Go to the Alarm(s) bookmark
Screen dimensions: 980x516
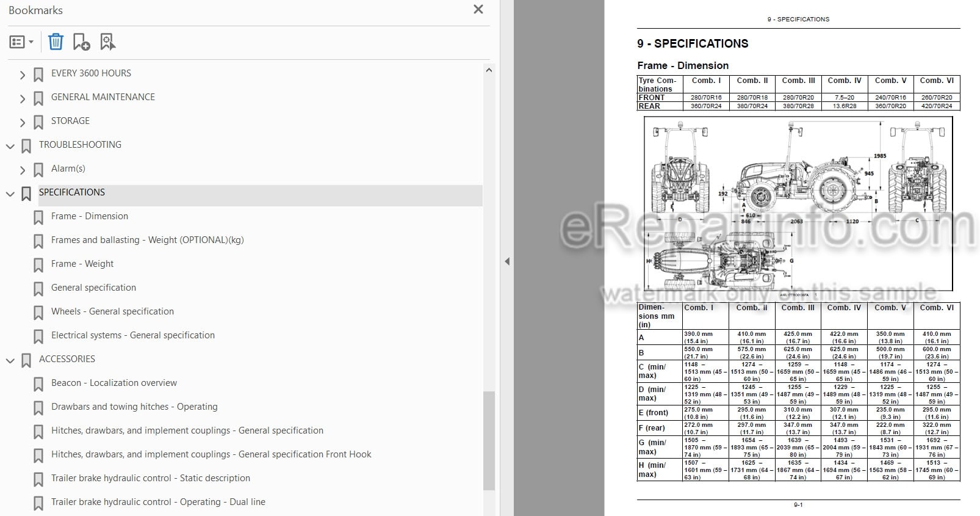point(68,169)
